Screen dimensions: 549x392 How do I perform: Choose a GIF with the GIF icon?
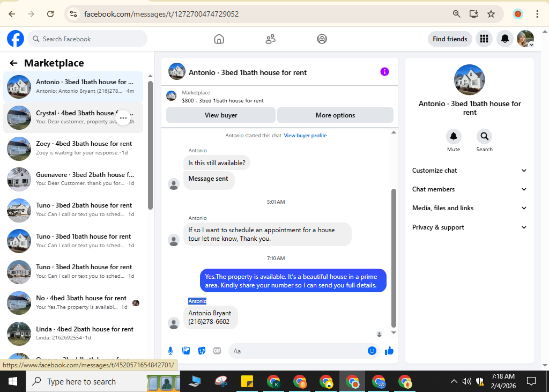217,351
